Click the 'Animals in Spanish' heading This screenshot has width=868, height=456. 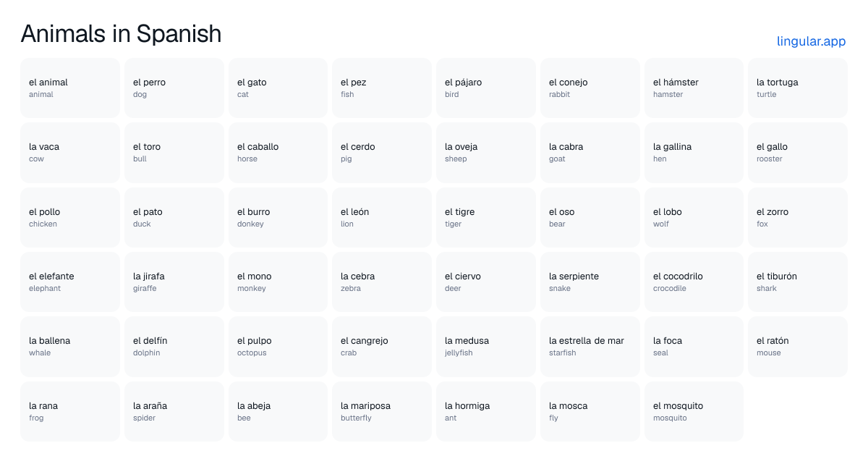121,34
